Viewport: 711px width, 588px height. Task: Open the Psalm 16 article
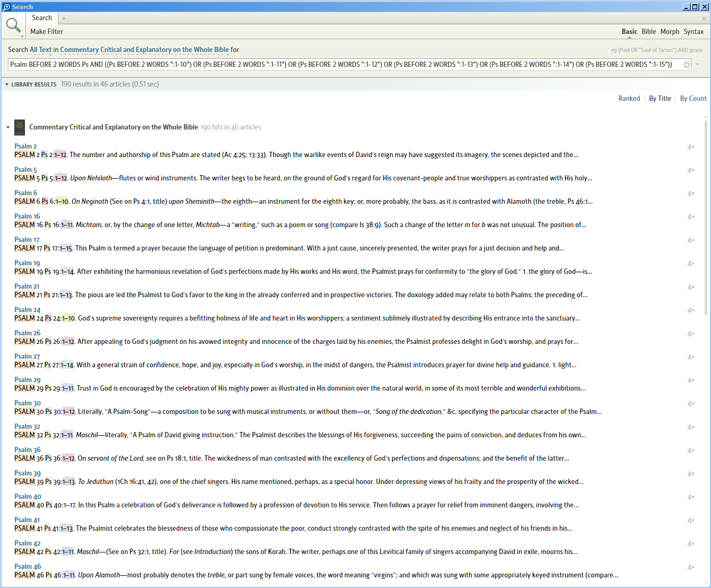tap(27, 216)
